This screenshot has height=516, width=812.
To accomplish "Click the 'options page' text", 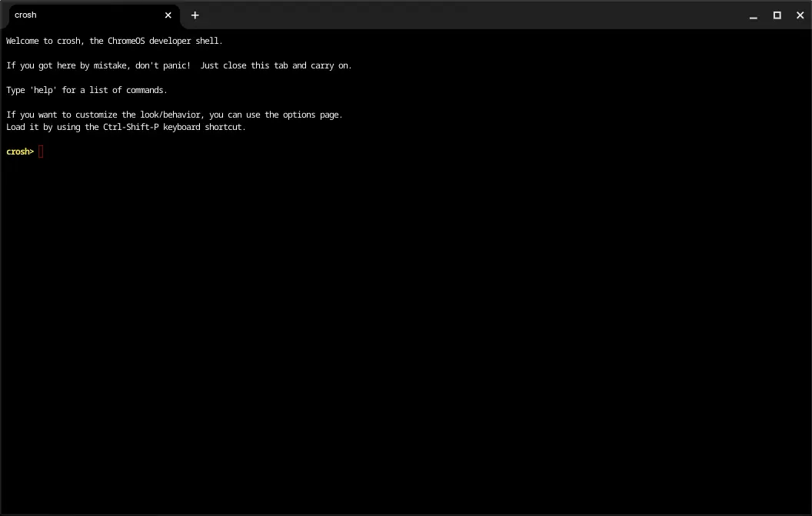I will (x=311, y=115).
